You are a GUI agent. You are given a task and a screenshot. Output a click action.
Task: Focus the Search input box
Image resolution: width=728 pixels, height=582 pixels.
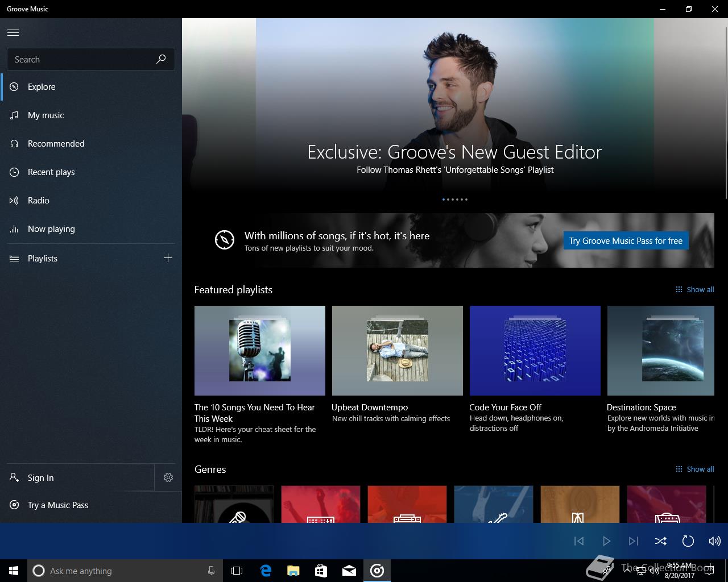90,59
